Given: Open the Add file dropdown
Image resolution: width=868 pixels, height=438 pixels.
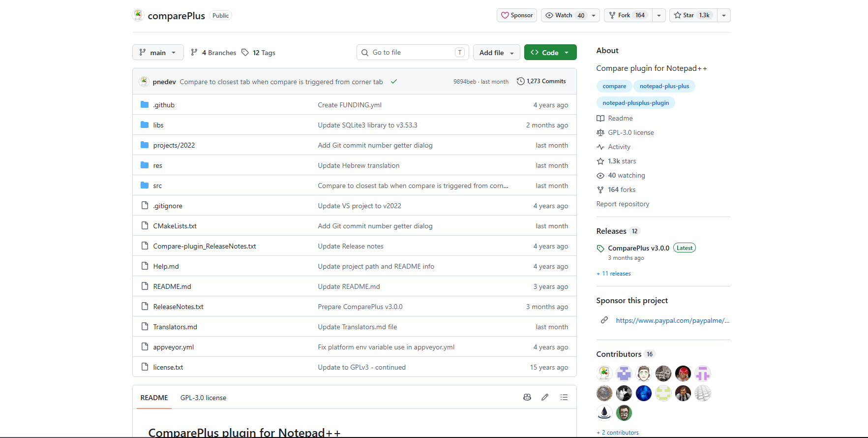Looking at the screenshot, I should click(x=497, y=52).
